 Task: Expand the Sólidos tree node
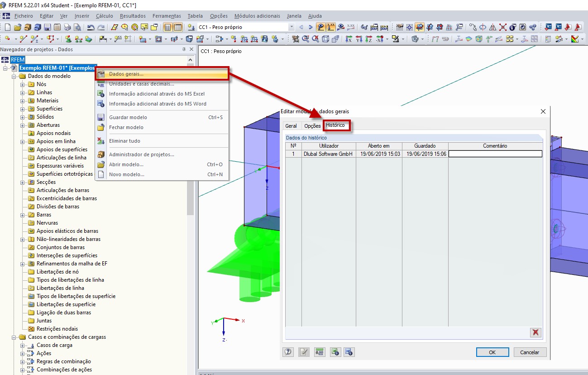23,117
